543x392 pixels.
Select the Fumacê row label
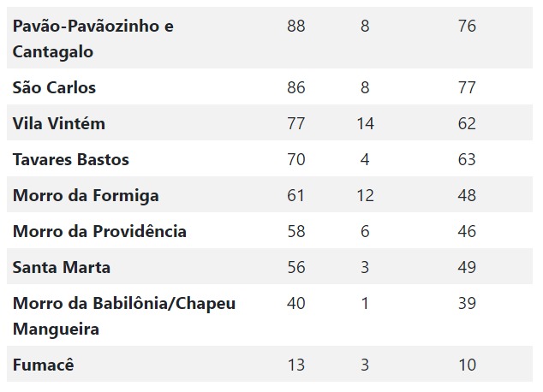click(x=44, y=365)
